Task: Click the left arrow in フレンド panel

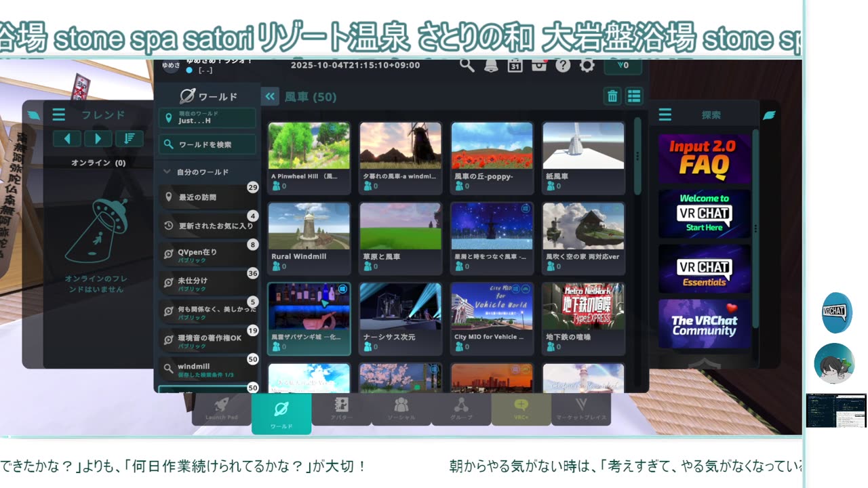Action: point(67,139)
